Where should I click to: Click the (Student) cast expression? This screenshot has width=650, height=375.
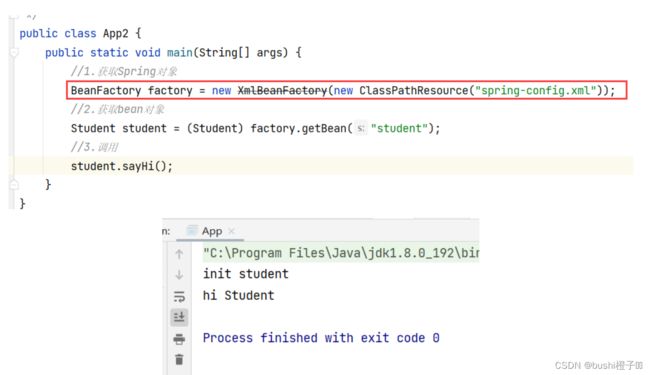click(x=215, y=128)
